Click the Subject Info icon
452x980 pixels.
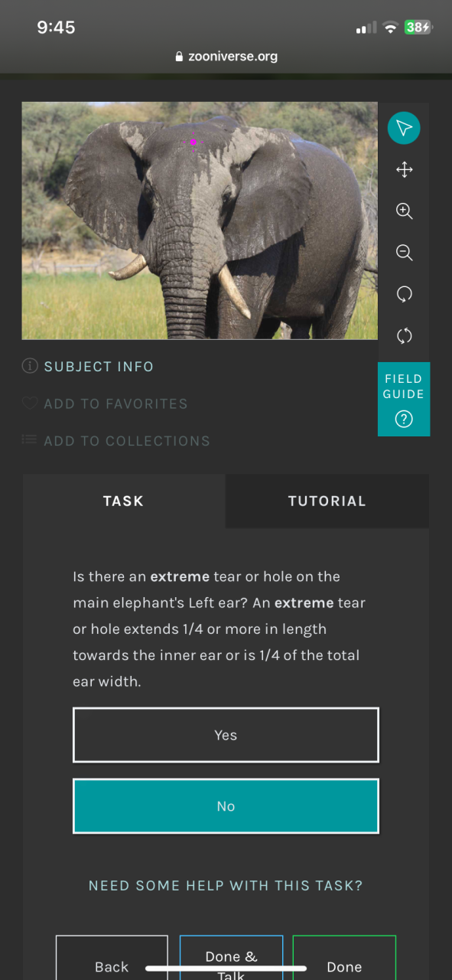(x=30, y=366)
